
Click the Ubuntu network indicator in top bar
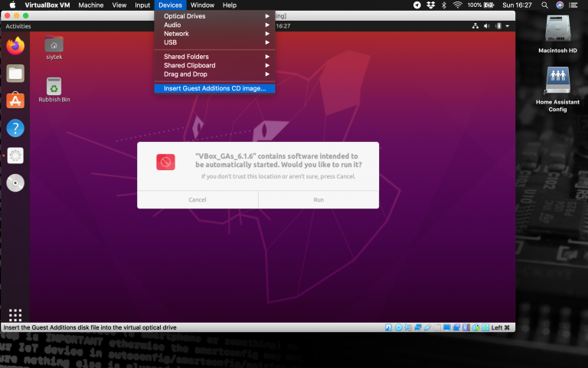click(x=475, y=26)
